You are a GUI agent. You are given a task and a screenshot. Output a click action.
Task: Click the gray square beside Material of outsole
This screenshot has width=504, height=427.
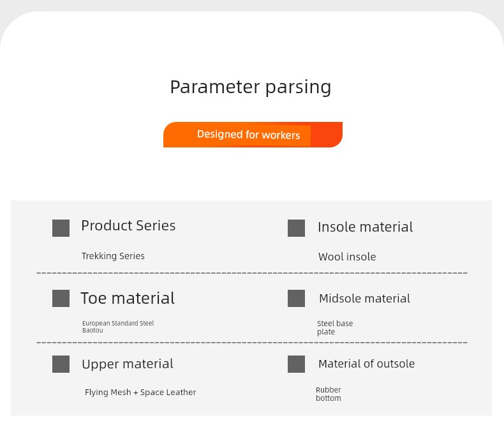pyautogui.click(x=296, y=364)
